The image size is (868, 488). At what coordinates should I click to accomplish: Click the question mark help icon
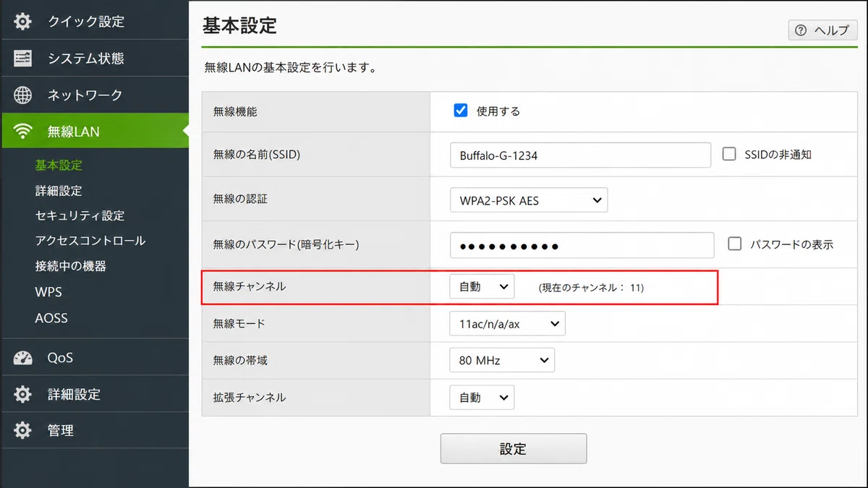[800, 30]
